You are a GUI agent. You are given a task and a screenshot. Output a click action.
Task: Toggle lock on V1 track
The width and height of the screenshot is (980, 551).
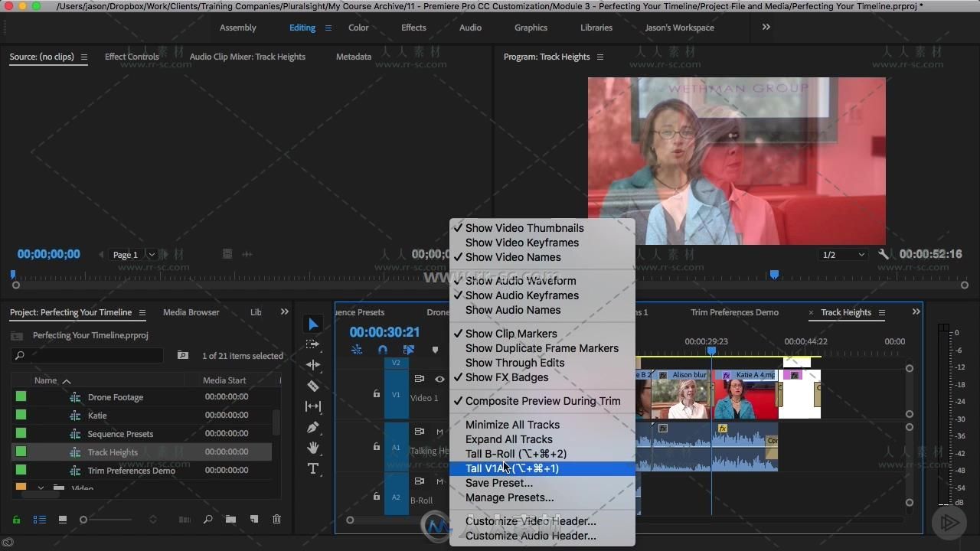(376, 394)
